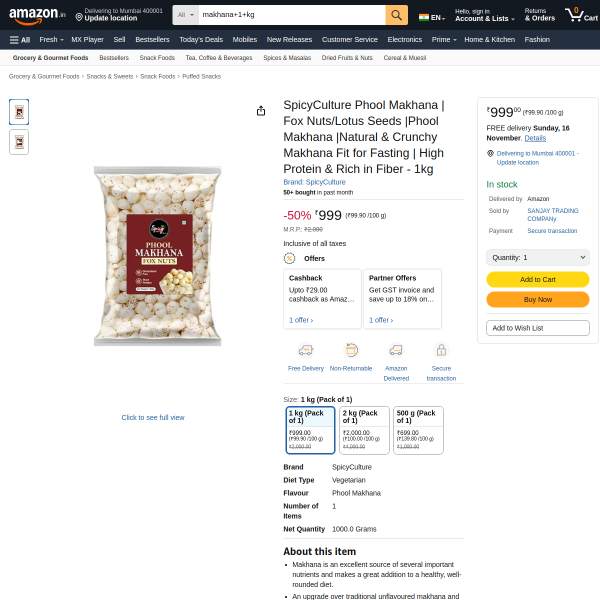The height and width of the screenshot is (600, 600).
Task: Select the 1 kg (Pack of 1) size option
Action: (x=310, y=430)
